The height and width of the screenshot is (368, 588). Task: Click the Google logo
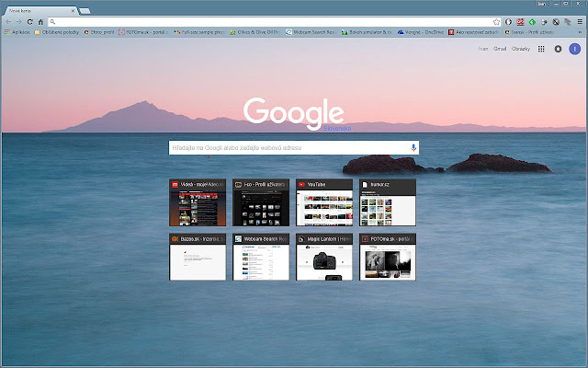click(x=294, y=113)
